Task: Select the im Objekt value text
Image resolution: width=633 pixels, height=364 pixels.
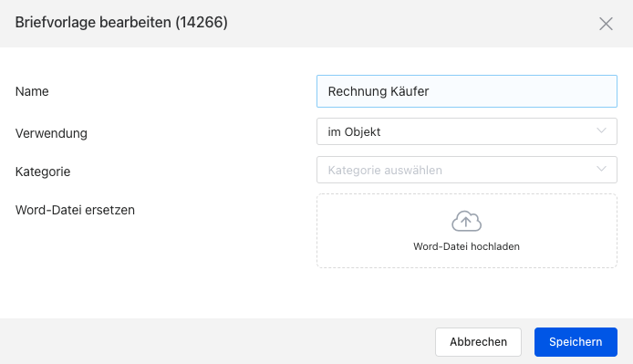Action: pyautogui.click(x=354, y=131)
